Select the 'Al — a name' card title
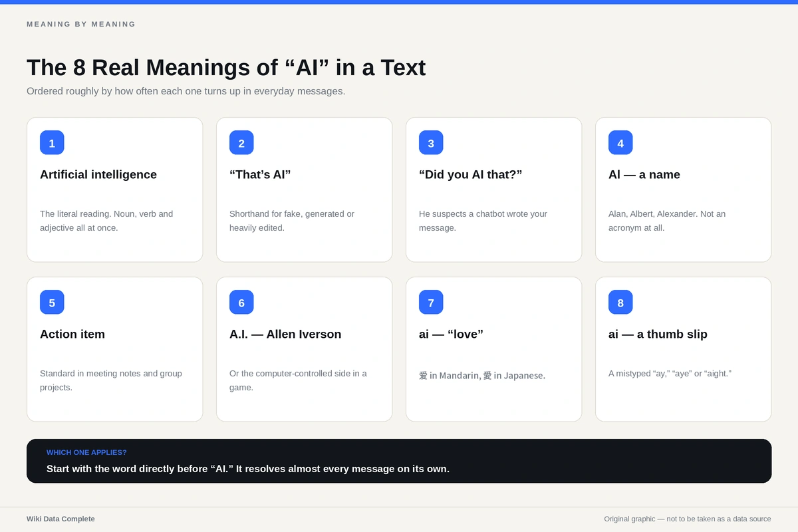 coord(644,175)
